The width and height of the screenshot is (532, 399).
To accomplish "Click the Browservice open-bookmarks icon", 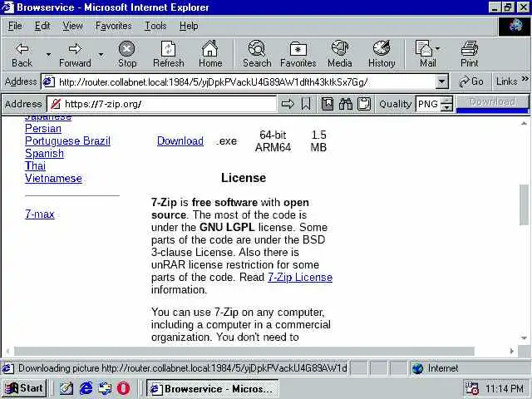I will coord(327,104).
